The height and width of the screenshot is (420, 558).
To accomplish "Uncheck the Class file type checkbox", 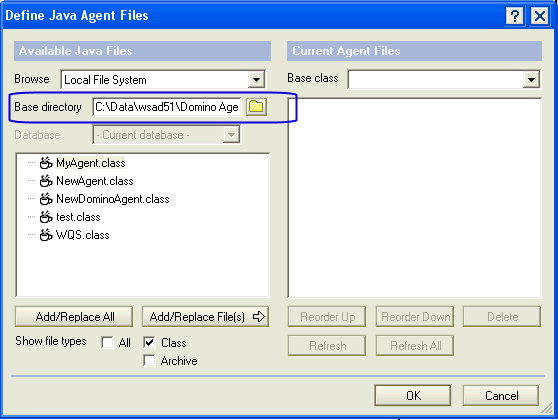I will (149, 342).
